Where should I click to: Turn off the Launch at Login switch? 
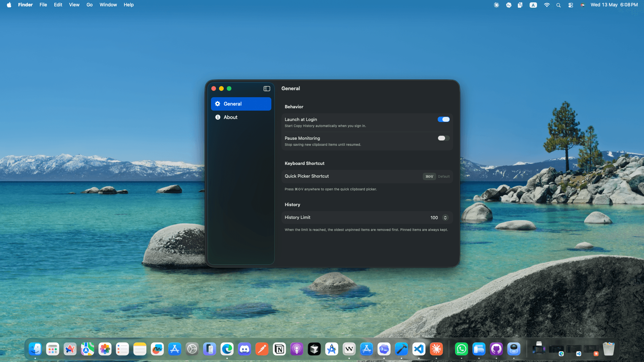(x=443, y=119)
